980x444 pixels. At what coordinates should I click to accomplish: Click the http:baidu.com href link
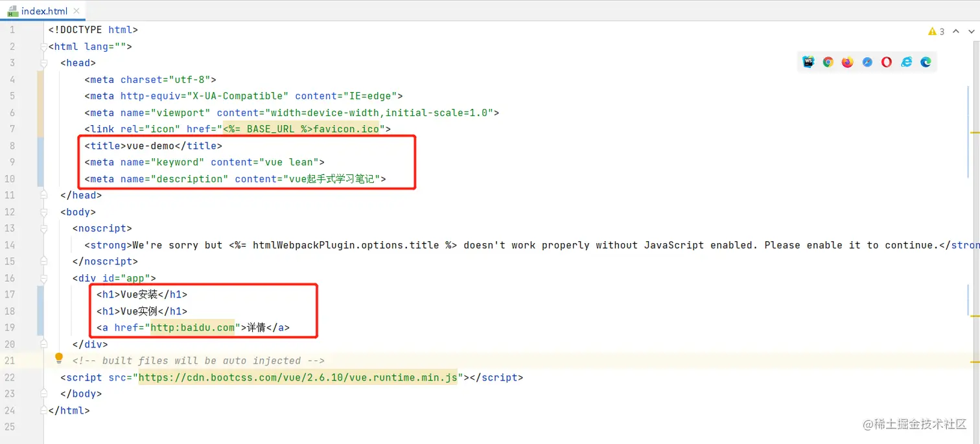click(x=192, y=327)
